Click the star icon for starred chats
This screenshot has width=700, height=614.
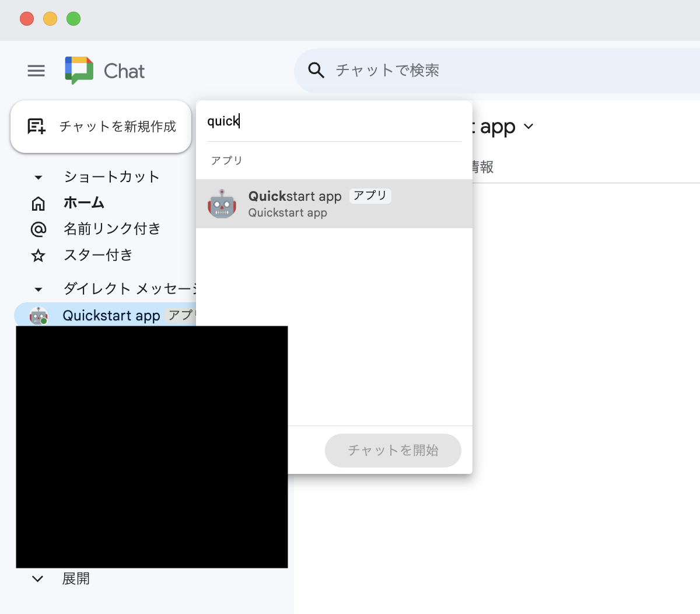click(x=38, y=255)
